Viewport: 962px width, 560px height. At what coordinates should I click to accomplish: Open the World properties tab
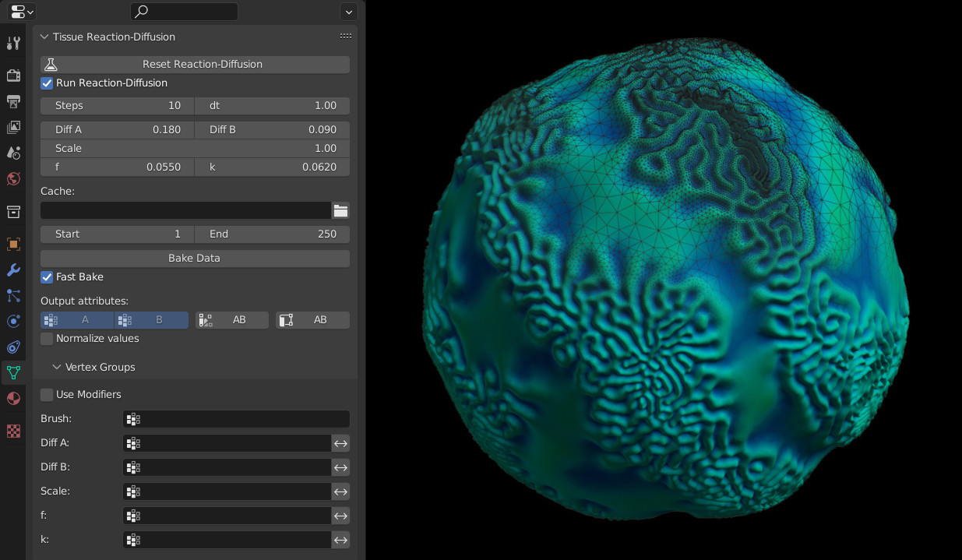coord(12,178)
